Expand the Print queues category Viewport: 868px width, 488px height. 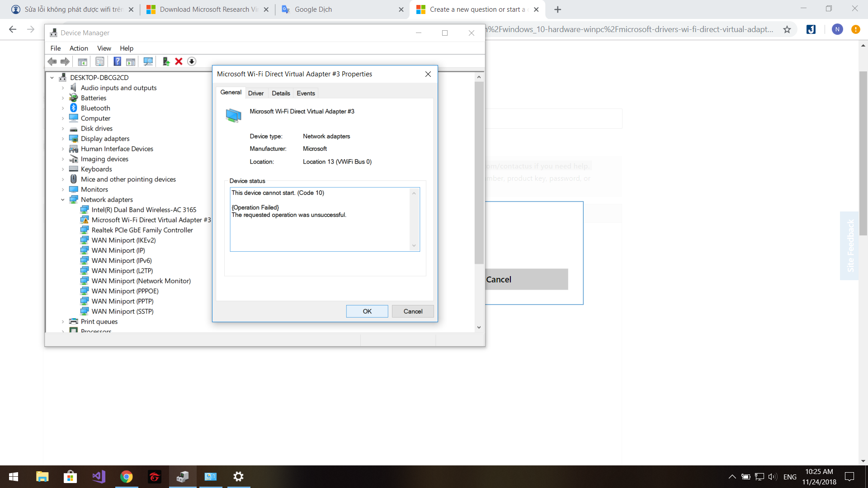[x=63, y=322]
